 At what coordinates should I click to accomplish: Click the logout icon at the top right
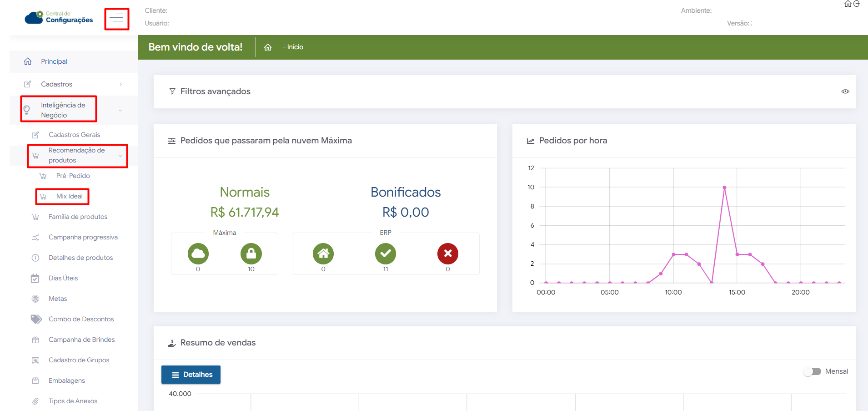pyautogui.click(x=857, y=4)
